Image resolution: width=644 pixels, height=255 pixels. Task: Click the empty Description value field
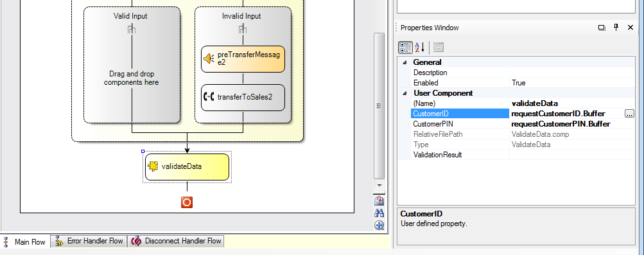[x=572, y=73]
